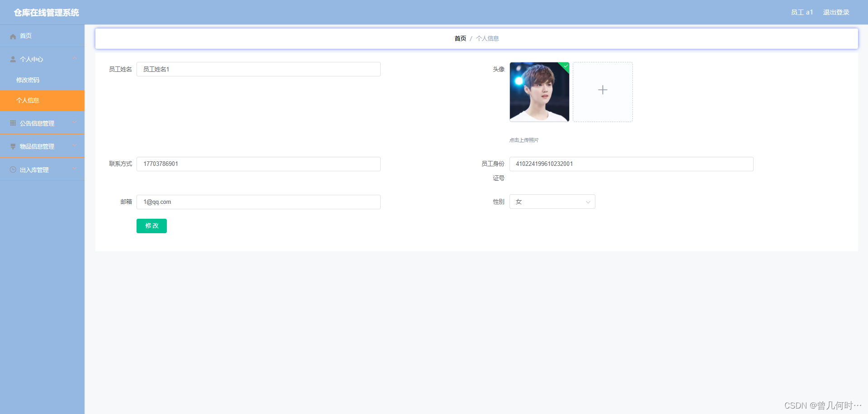Collapse the 个人中心 menu chevron
Viewport: 868px width, 414px height.
[x=75, y=59]
